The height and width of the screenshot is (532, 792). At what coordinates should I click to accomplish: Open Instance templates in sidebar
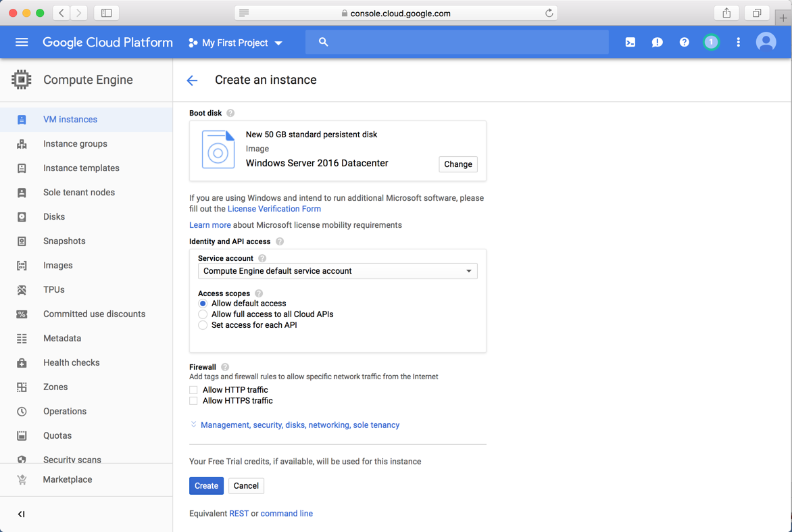pyautogui.click(x=81, y=168)
